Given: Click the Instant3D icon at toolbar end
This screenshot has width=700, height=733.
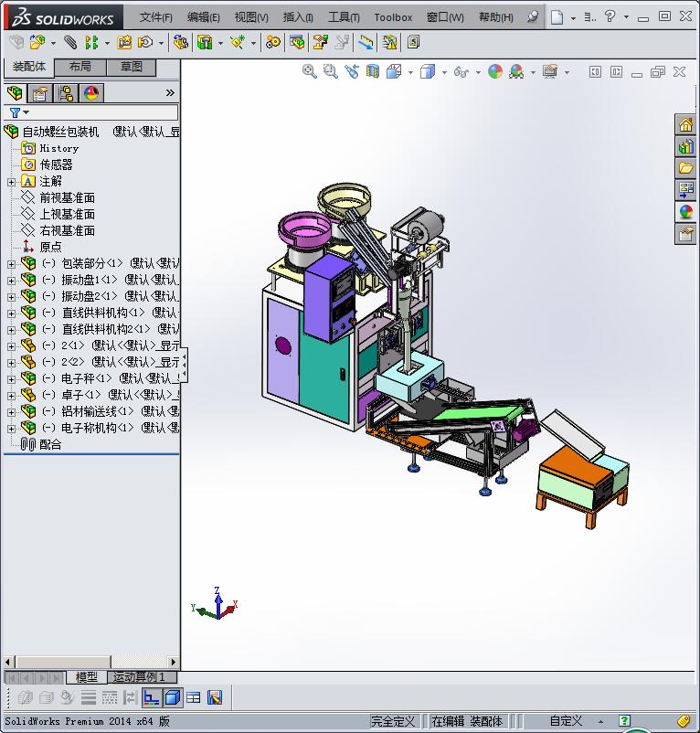Looking at the screenshot, I should pos(413,43).
